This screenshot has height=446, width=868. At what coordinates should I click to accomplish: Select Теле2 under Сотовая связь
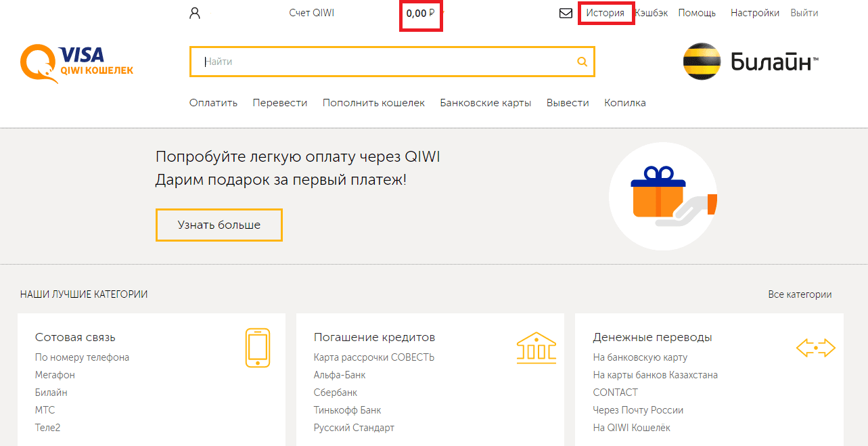click(x=48, y=428)
